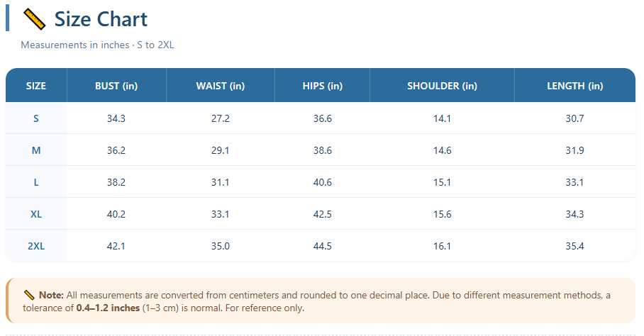644x336 pixels.
Task: Select the WAIST (in) column header
Action: tap(220, 86)
